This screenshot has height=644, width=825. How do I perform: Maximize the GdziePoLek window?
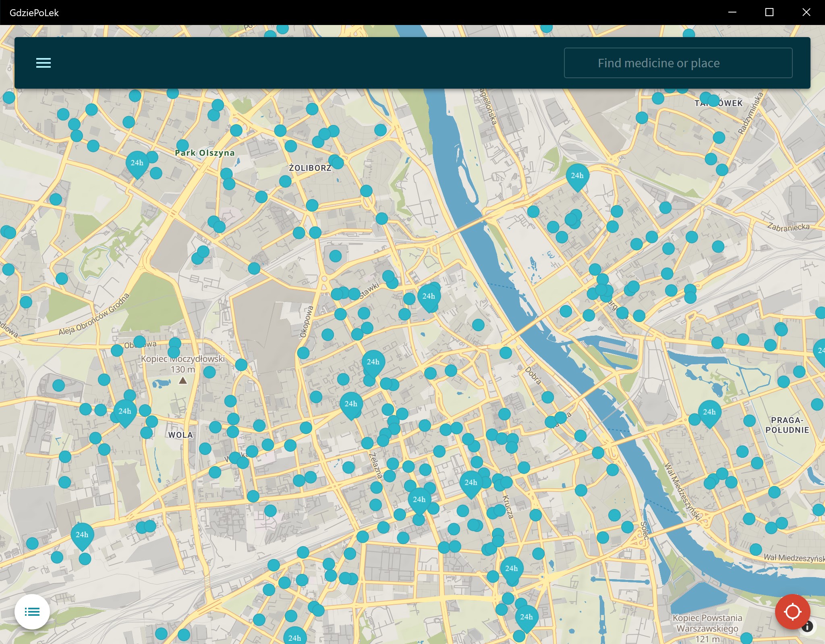[x=769, y=12]
